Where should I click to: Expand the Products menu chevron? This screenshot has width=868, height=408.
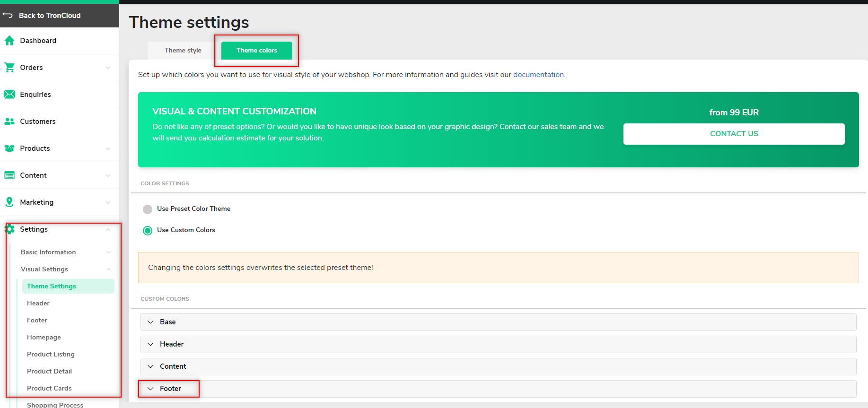[108, 148]
